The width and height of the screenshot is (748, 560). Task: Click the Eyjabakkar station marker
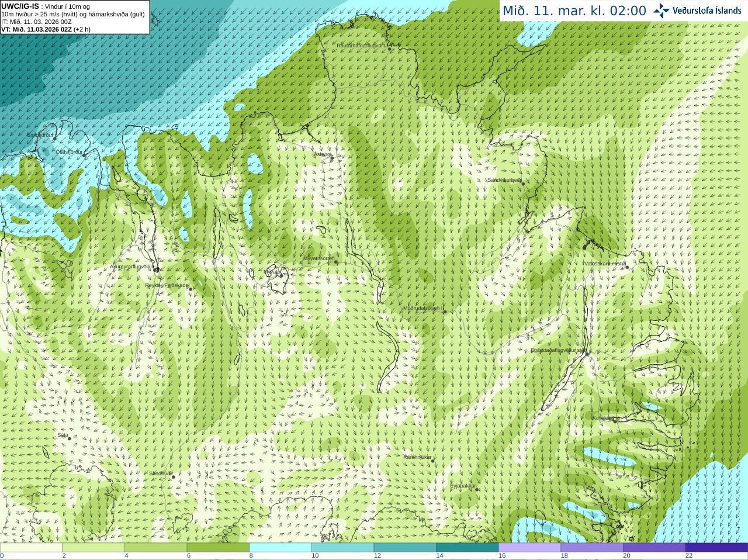[477, 489]
